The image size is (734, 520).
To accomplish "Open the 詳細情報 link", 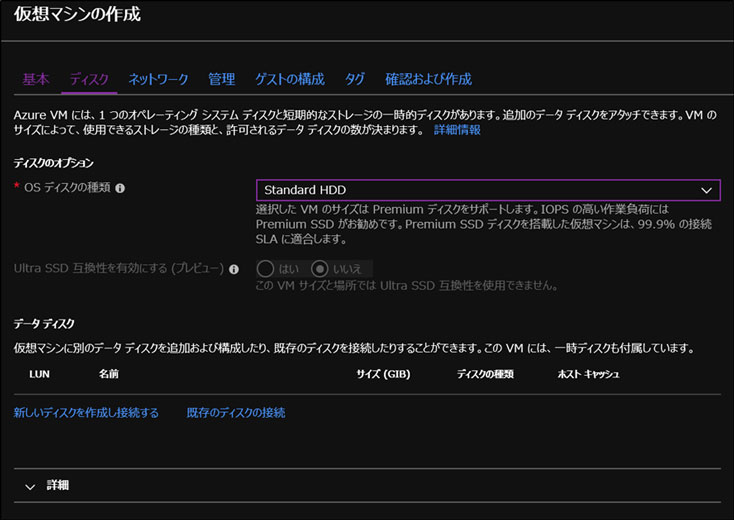I will click(x=457, y=130).
